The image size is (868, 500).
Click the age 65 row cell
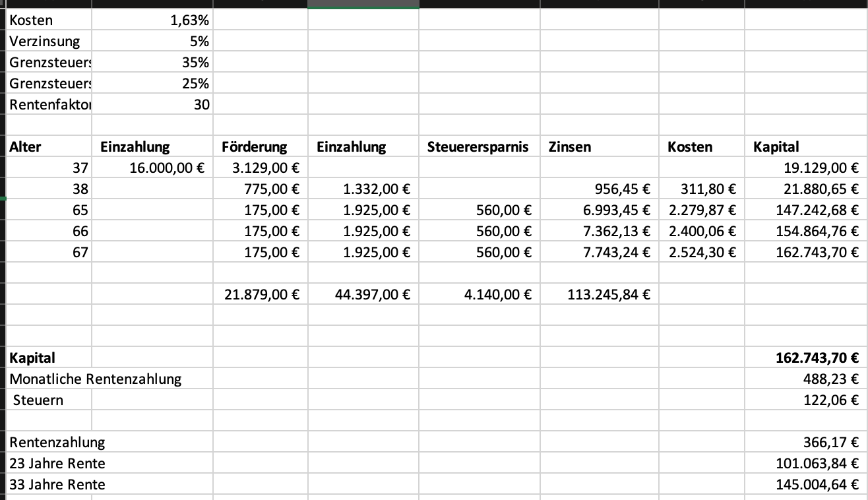tap(49, 210)
